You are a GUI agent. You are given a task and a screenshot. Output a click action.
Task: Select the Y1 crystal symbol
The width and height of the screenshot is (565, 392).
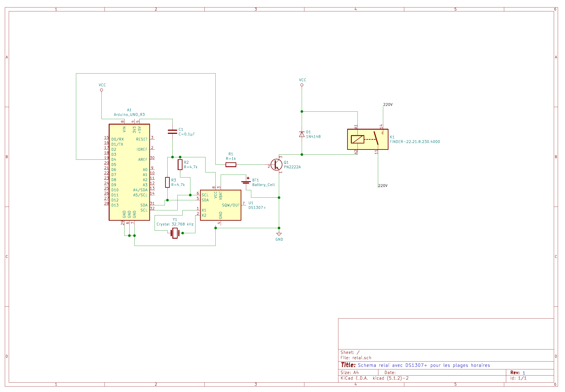[175, 233]
